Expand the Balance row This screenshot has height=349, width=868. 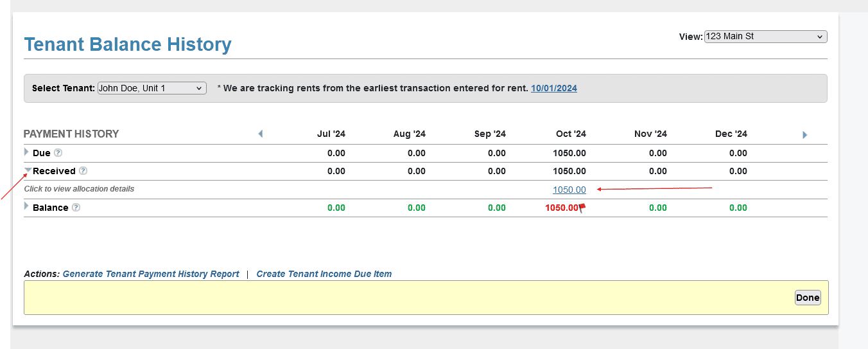coord(26,206)
